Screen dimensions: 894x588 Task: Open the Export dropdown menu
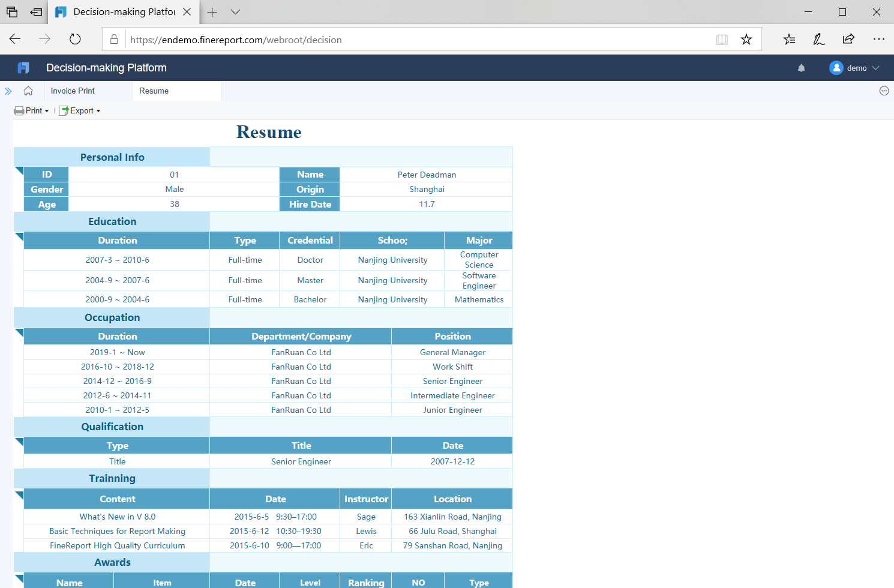80,110
